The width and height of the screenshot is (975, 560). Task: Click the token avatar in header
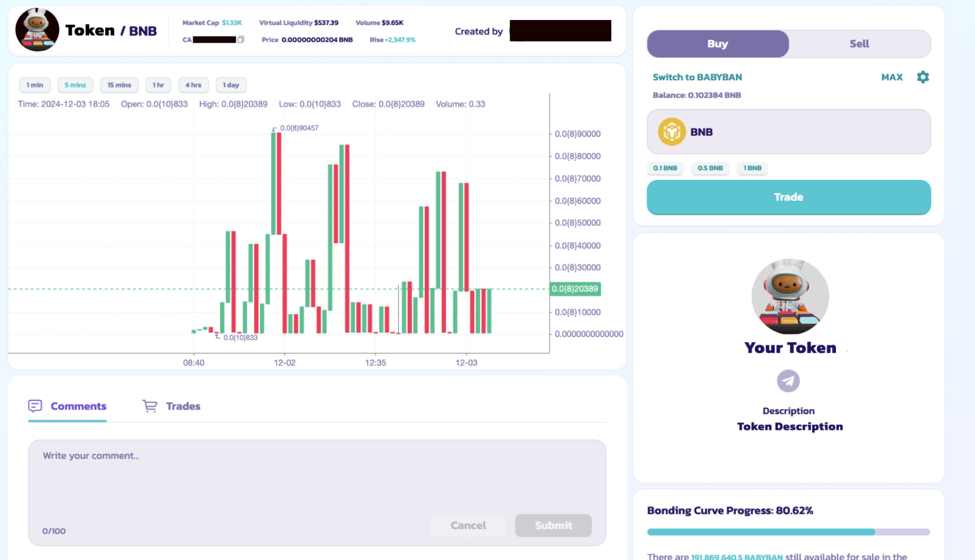37,30
